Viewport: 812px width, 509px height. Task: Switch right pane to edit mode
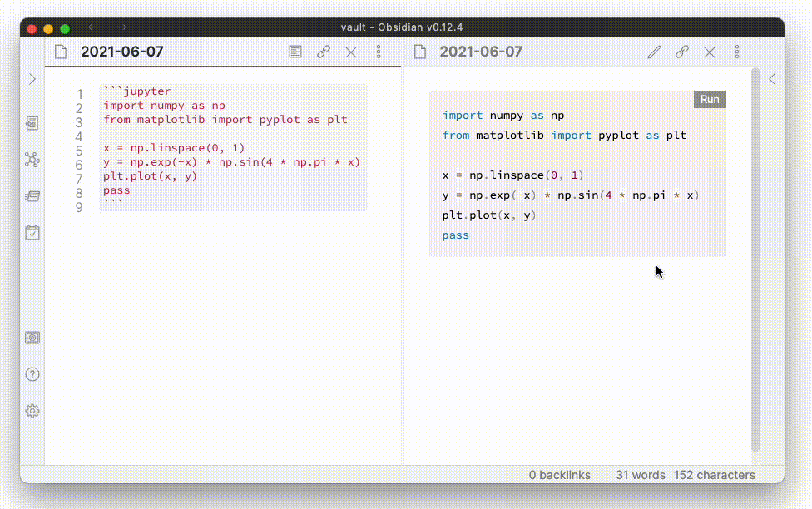[x=654, y=52]
